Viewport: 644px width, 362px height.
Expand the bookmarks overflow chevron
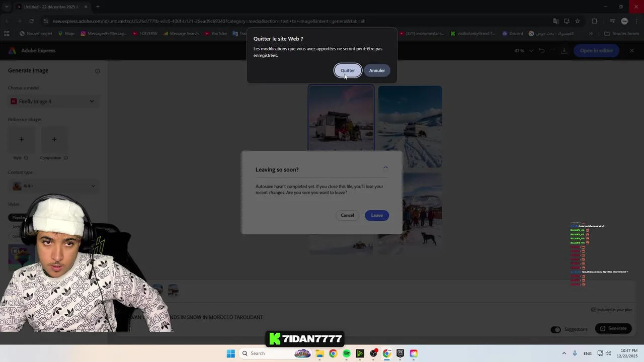click(x=591, y=34)
